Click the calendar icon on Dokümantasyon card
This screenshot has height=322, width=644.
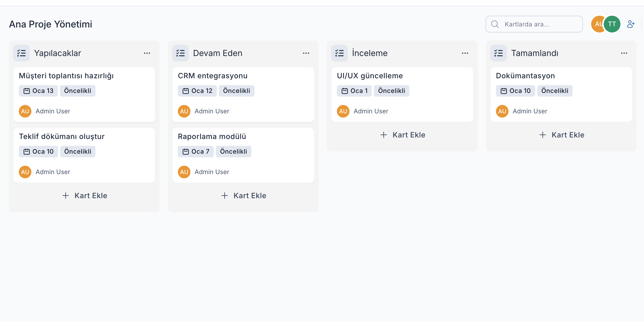(x=503, y=91)
